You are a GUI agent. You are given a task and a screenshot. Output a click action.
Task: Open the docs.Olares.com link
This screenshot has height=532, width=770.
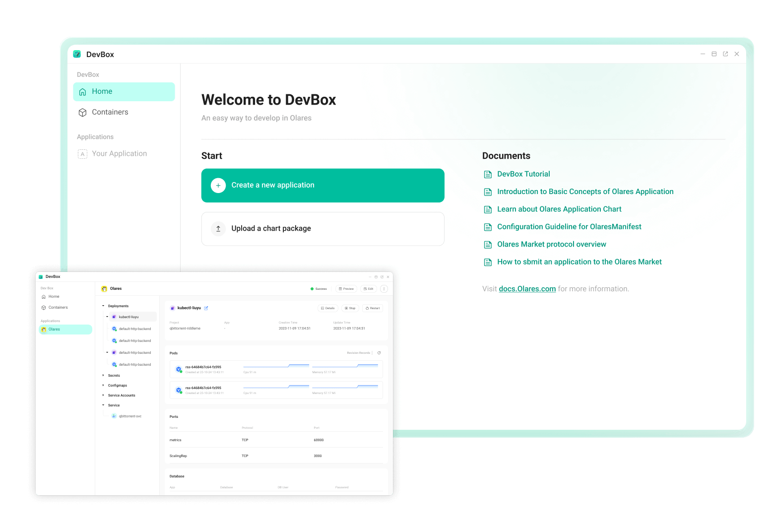click(x=527, y=289)
